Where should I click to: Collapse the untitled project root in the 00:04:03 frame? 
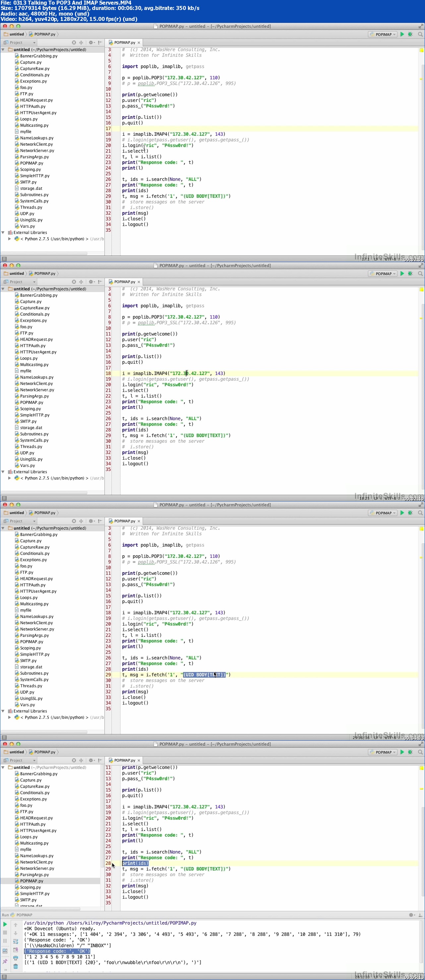3,528
